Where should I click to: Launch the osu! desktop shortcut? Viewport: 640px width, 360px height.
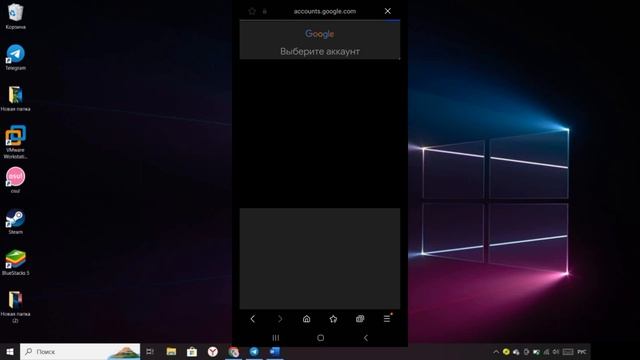[16, 180]
